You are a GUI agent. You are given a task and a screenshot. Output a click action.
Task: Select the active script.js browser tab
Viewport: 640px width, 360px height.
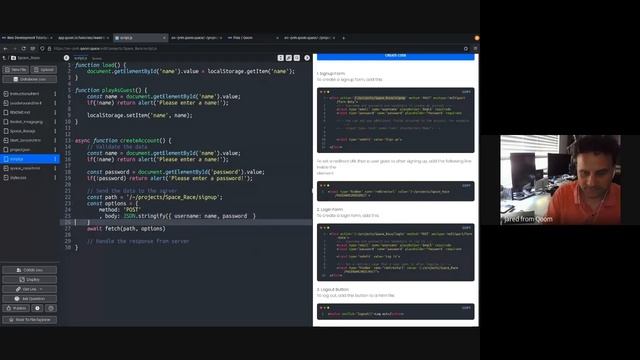140,38
